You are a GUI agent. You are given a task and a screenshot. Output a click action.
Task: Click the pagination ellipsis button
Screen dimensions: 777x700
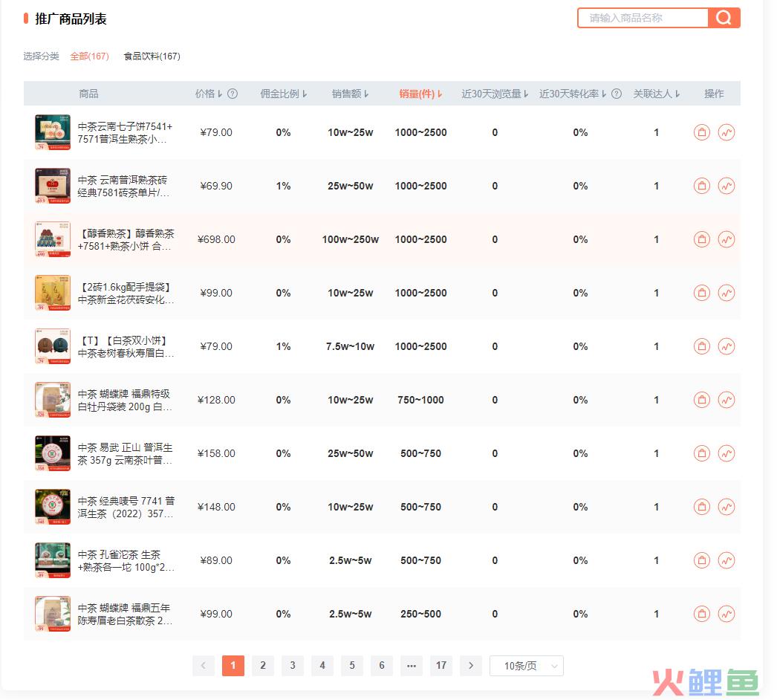(412, 665)
